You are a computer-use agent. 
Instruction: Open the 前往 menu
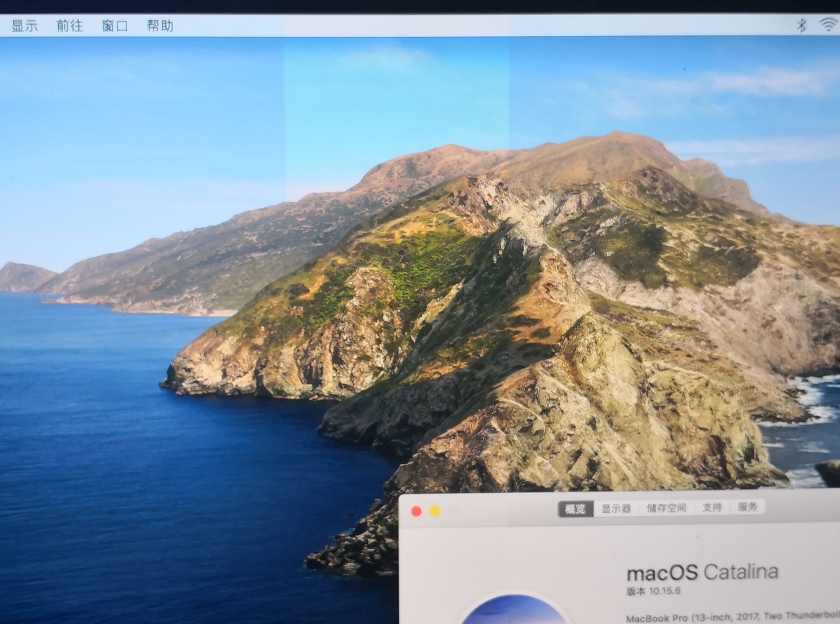coord(69,26)
